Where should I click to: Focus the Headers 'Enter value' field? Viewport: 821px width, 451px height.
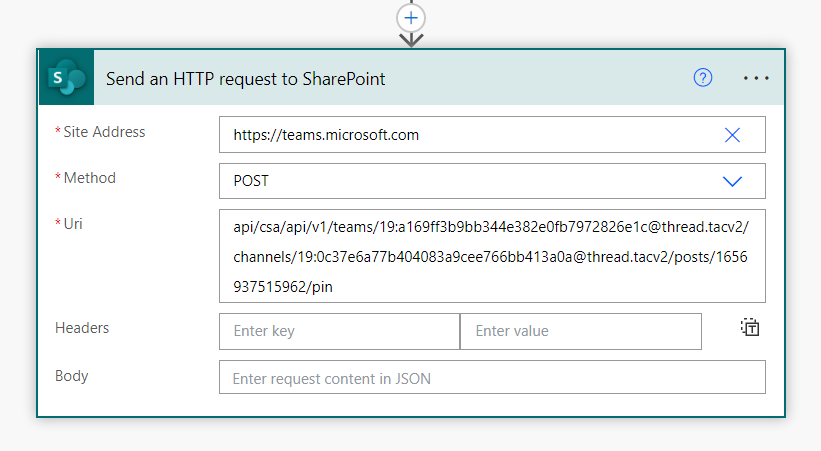(x=580, y=331)
